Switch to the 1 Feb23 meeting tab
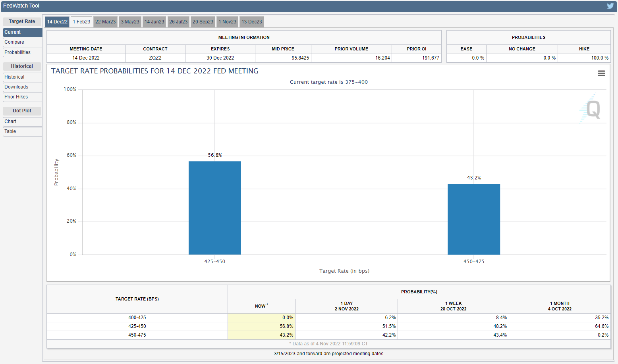This screenshot has width=618, height=364. point(81,22)
